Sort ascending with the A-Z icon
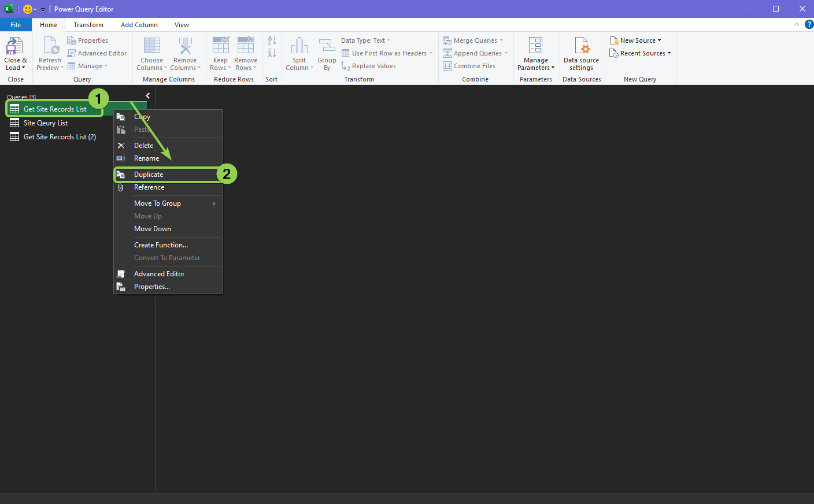This screenshot has width=814, height=504. click(272, 40)
